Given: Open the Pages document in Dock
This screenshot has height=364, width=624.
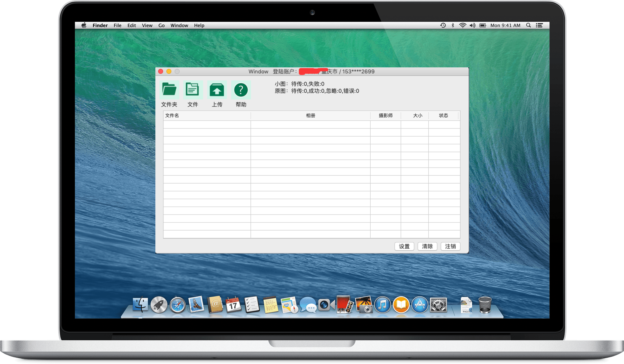Looking at the screenshot, I should click(466, 305).
